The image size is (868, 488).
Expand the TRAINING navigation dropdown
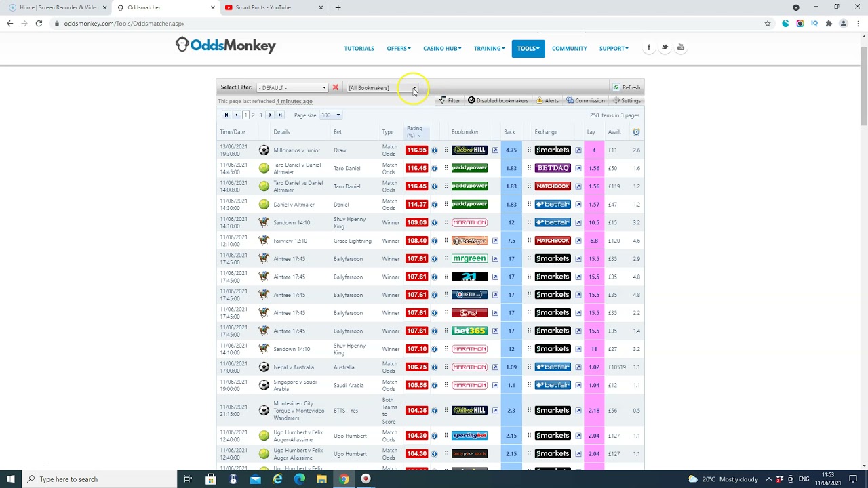pyautogui.click(x=489, y=49)
